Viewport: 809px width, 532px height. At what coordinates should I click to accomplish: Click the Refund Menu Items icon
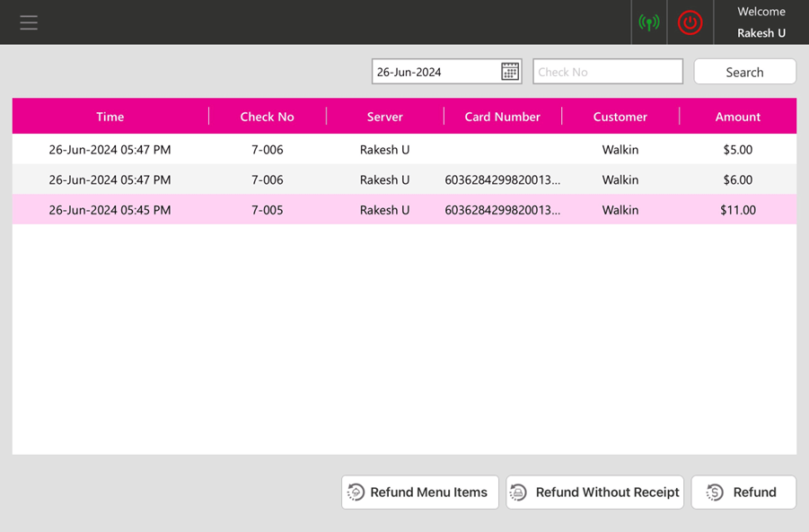pos(356,492)
